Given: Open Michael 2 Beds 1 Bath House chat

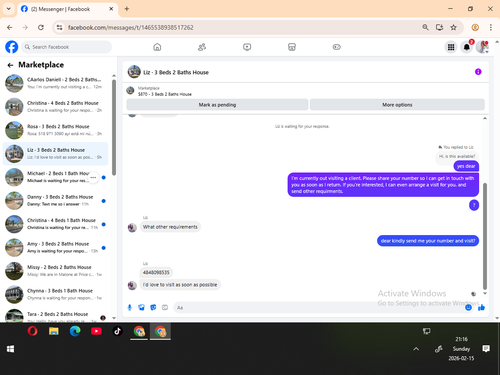Looking at the screenshot, I should (55, 177).
